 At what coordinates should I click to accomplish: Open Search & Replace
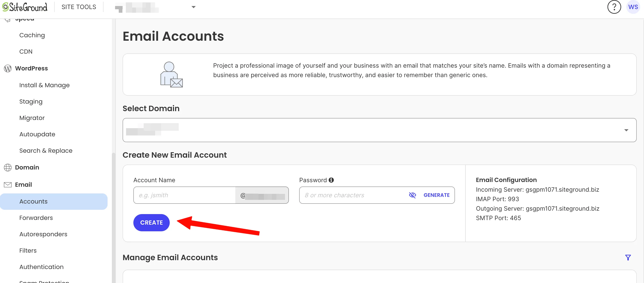46,151
